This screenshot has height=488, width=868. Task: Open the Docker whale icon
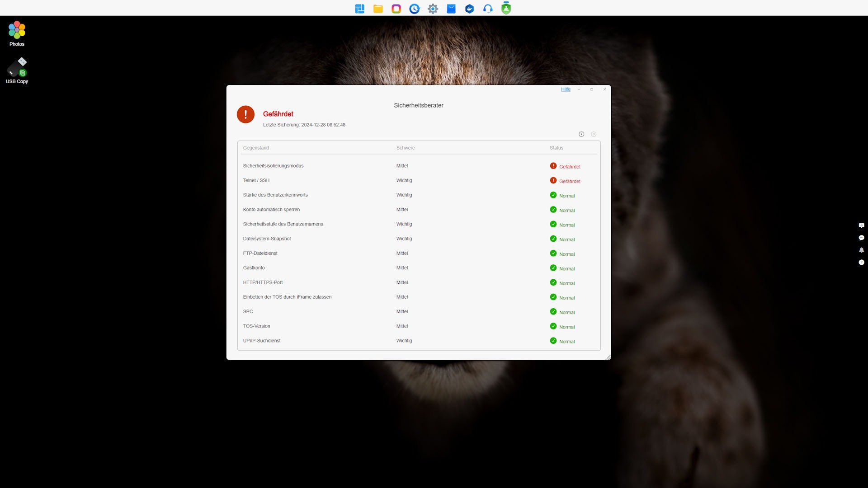(469, 9)
